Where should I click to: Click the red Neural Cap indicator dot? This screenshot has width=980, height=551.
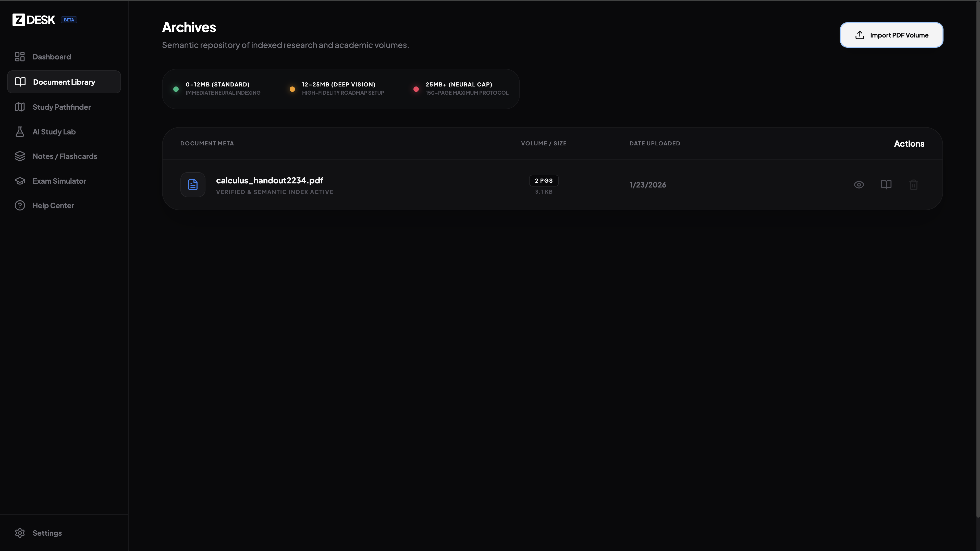[x=416, y=89]
